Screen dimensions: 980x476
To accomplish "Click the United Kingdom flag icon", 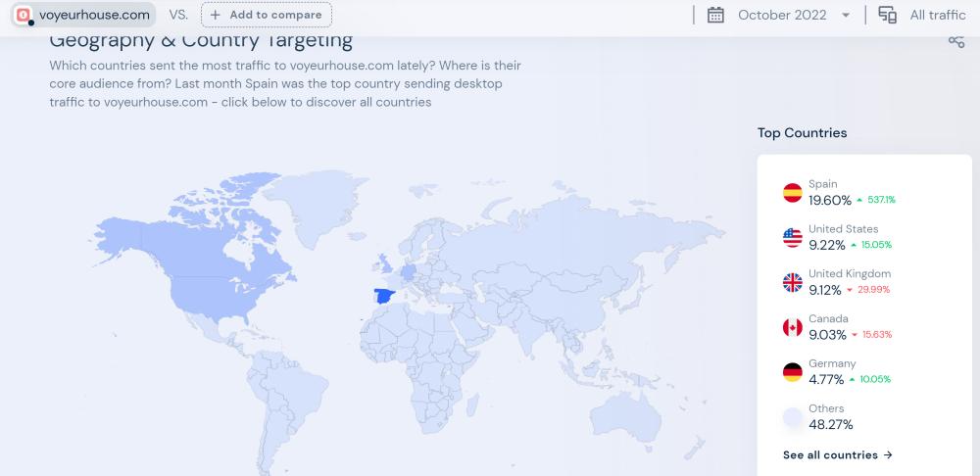I will tap(792, 283).
